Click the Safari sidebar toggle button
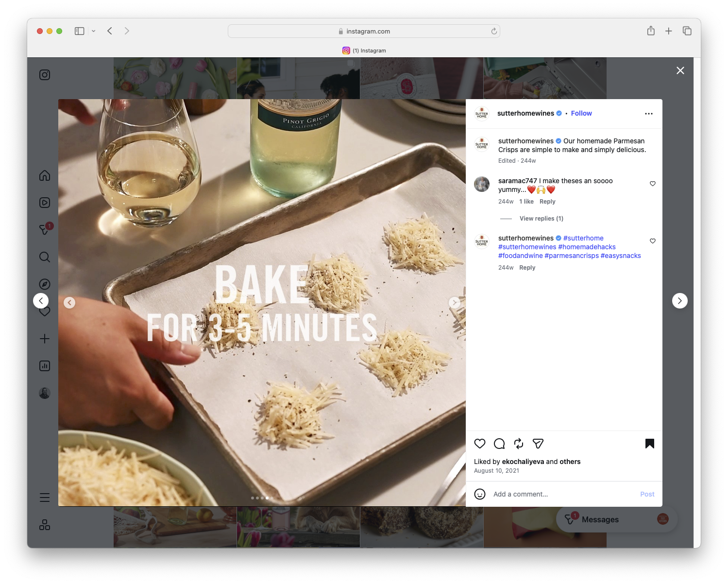 pos(80,31)
